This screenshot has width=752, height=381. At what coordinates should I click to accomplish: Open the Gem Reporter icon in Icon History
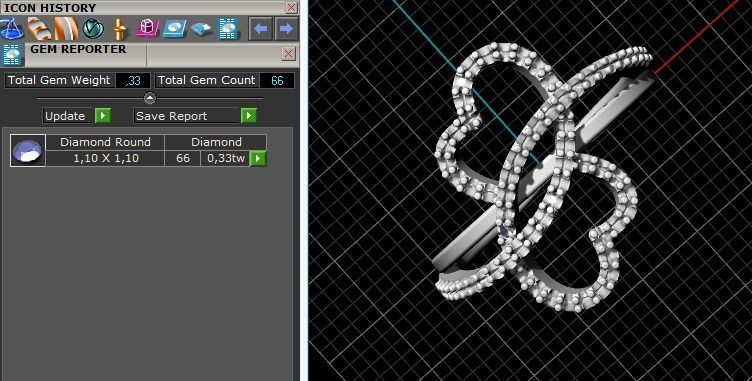pos(229,29)
